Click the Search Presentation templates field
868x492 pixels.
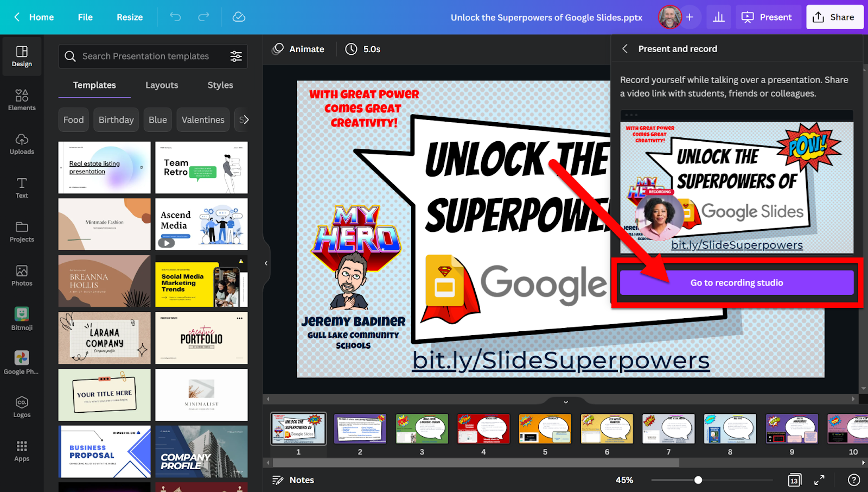(x=153, y=56)
